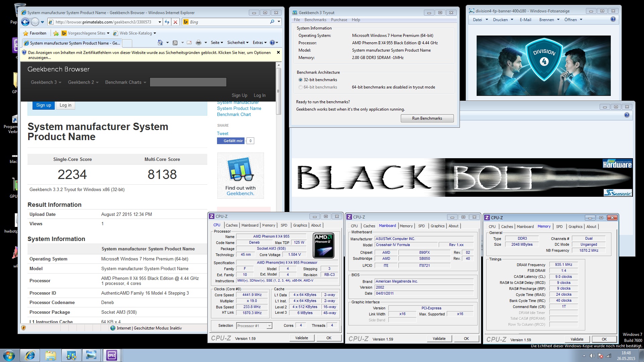Open Fotoanzeige taskbar icon
This screenshot has width=644, height=362.
[x=91, y=355]
